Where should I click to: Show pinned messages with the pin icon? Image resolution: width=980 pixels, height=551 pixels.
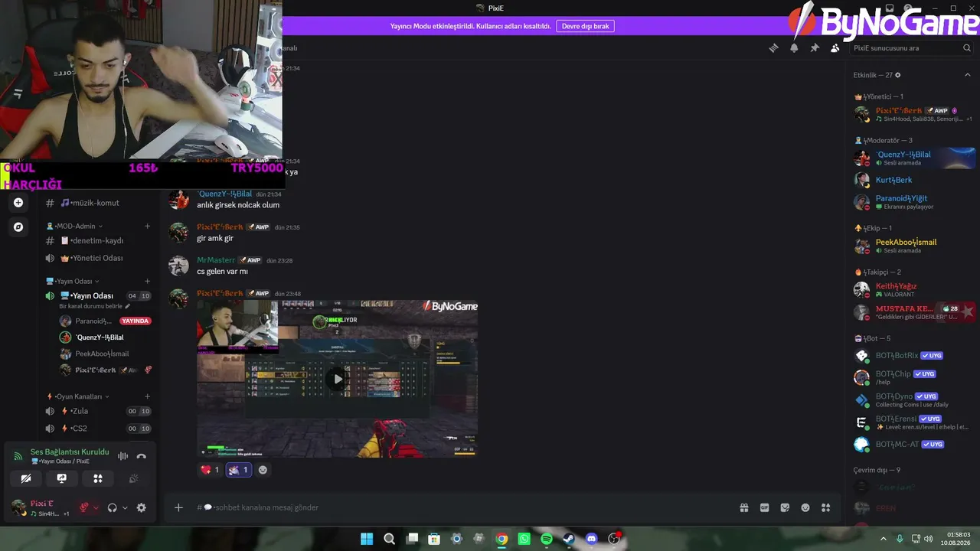click(815, 47)
